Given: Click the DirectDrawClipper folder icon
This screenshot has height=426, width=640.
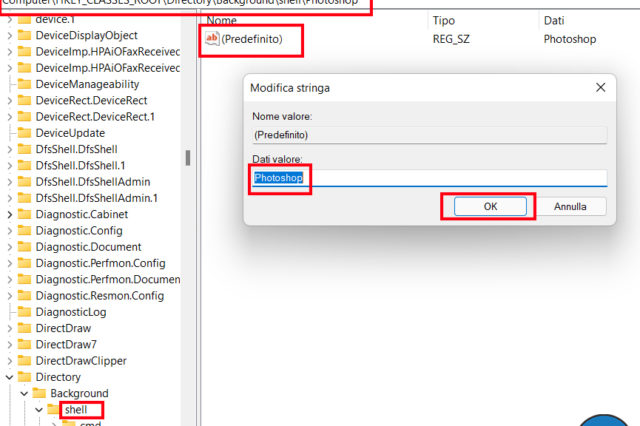Looking at the screenshot, I should (24, 361).
